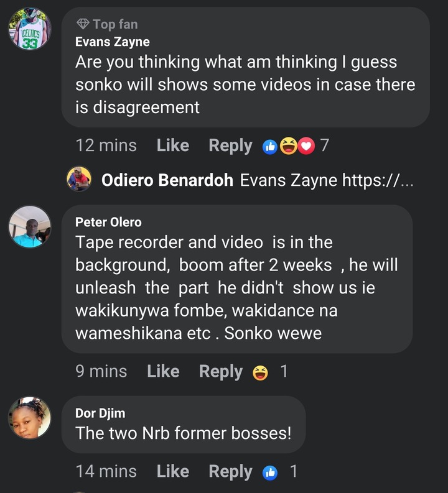Viewport: 448px width, 493px height.
Task: Like Evans Zayne's comment
Action: coord(172,145)
